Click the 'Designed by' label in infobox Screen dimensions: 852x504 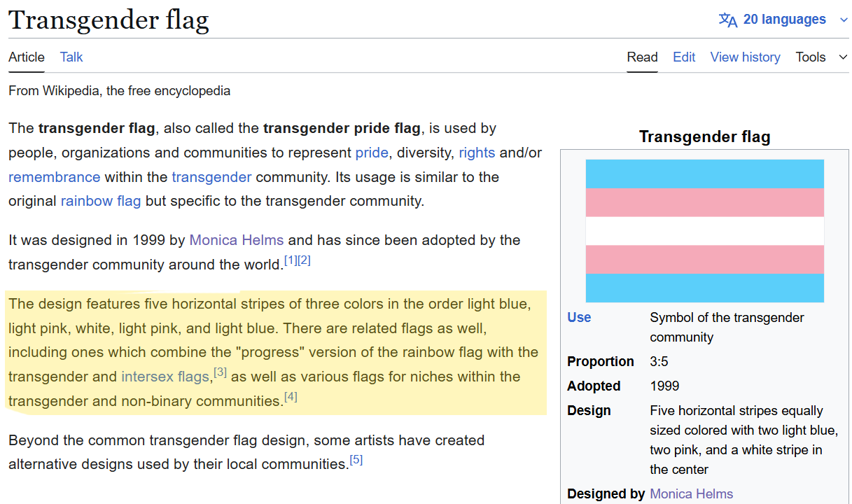[606, 494]
